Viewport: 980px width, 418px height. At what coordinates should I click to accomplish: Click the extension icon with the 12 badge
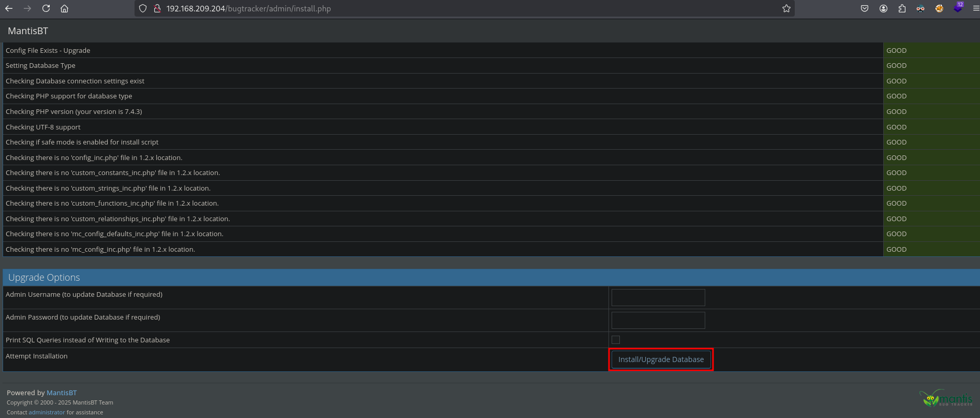[958, 8]
